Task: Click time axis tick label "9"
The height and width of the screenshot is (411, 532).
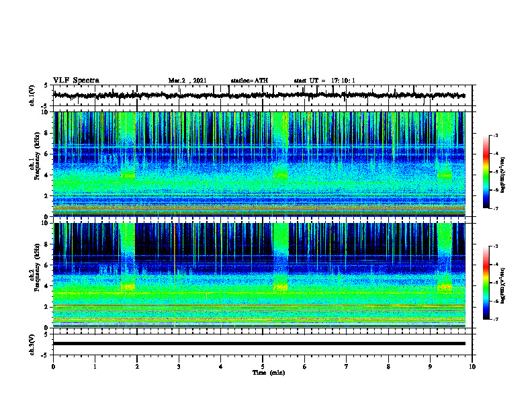Action: click(430, 367)
